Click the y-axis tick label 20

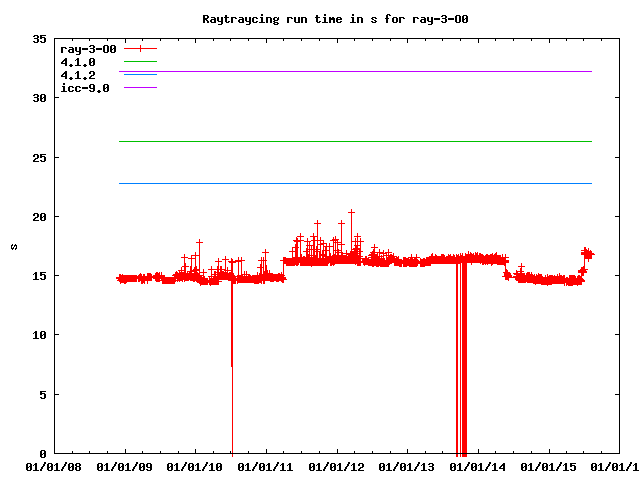(39, 217)
